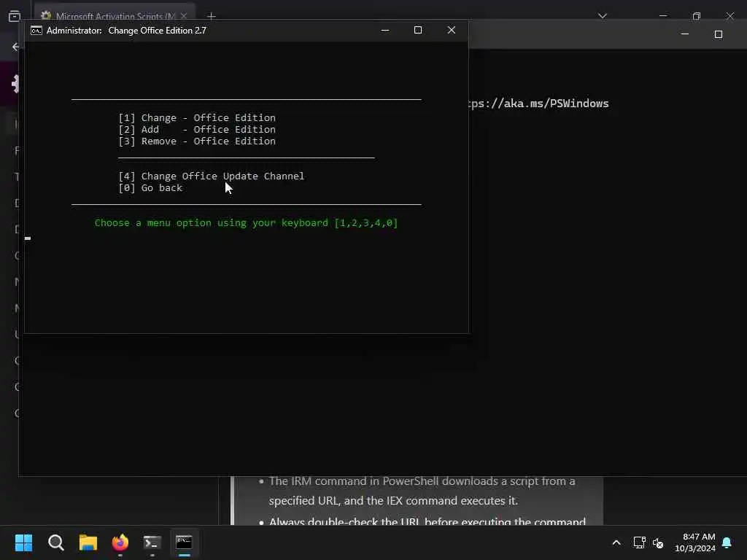Open the Firefox list all tabs dropdown
The width and height of the screenshot is (747, 560).
tap(602, 16)
